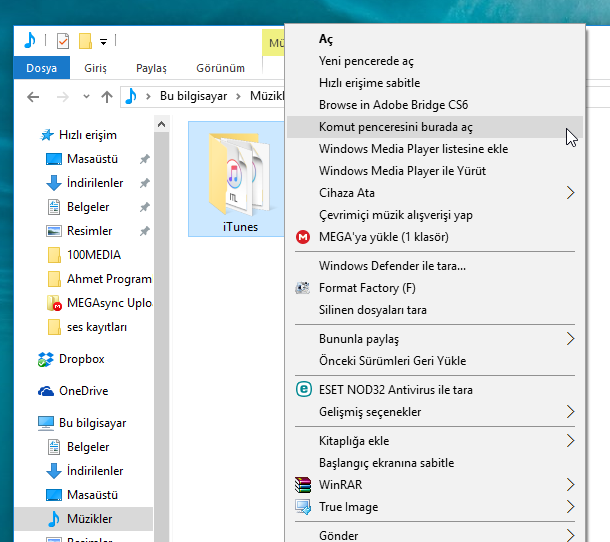The image size is (610, 542).
Task: Click the pin icon next to Belgeler
Action: click(x=145, y=207)
